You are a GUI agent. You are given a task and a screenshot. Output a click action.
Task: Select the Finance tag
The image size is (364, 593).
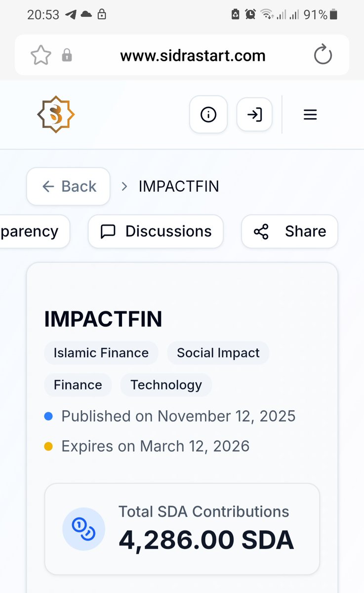(x=78, y=385)
